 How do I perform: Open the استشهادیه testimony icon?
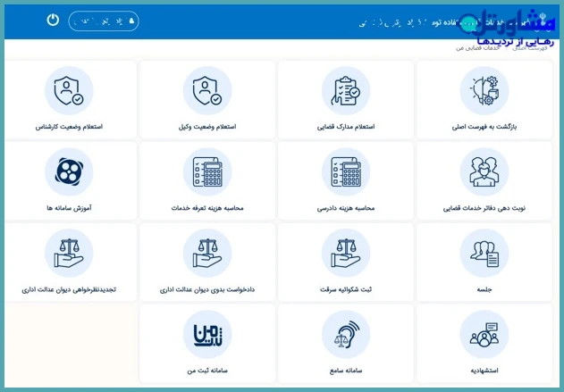pyautogui.click(x=484, y=335)
